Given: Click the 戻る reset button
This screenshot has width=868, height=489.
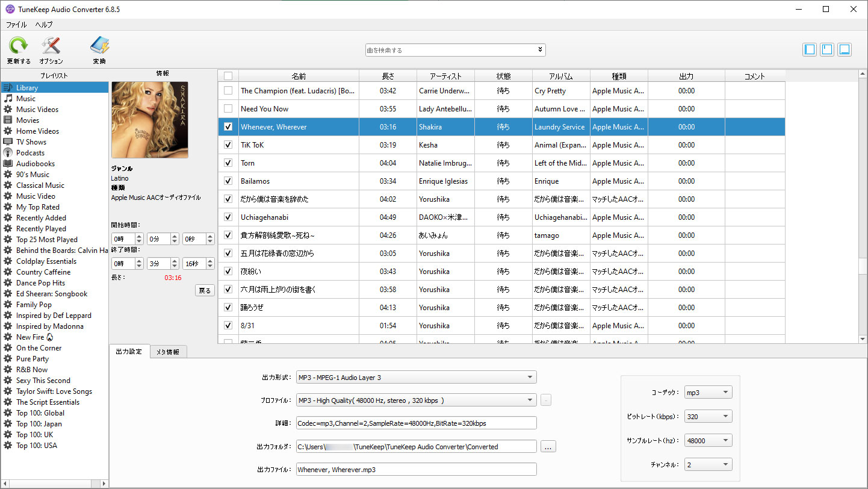Looking at the screenshot, I should click(205, 291).
